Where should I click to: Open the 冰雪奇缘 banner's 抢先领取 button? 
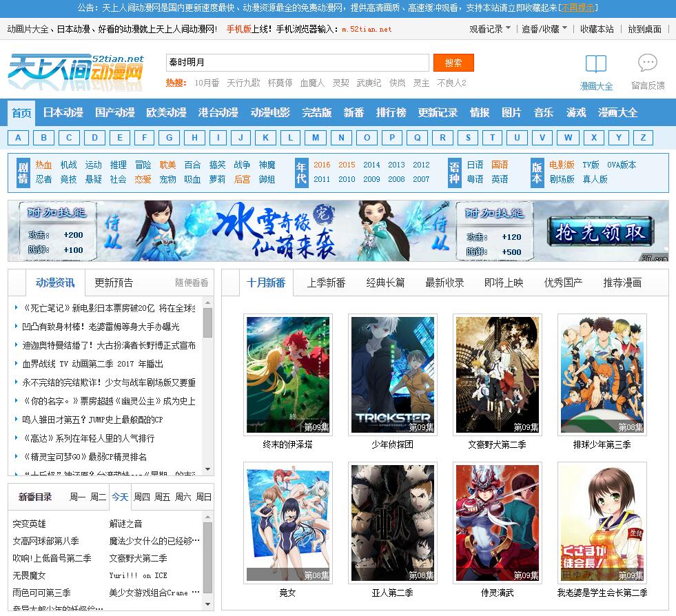[x=601, y=232]
